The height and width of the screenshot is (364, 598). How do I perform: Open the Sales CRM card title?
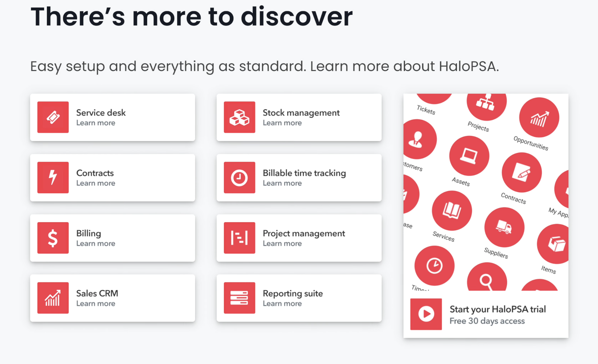pos(97,293)
